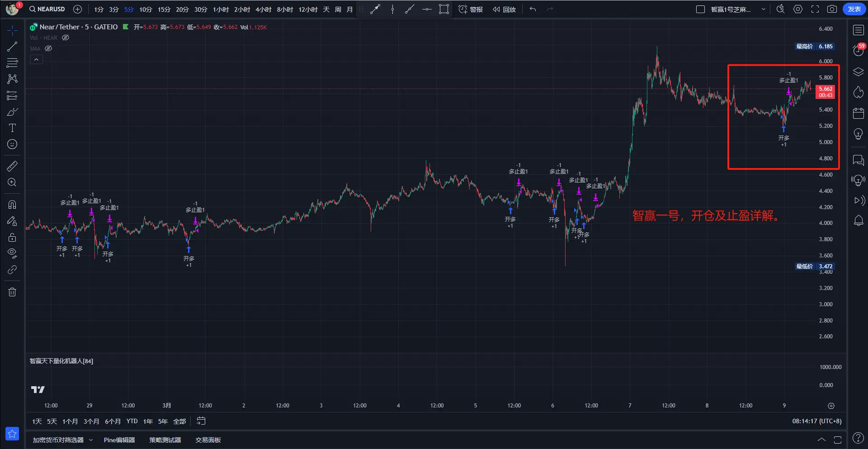
Task: Open the forecasting and measurement tools
Action: click(12, 95)
